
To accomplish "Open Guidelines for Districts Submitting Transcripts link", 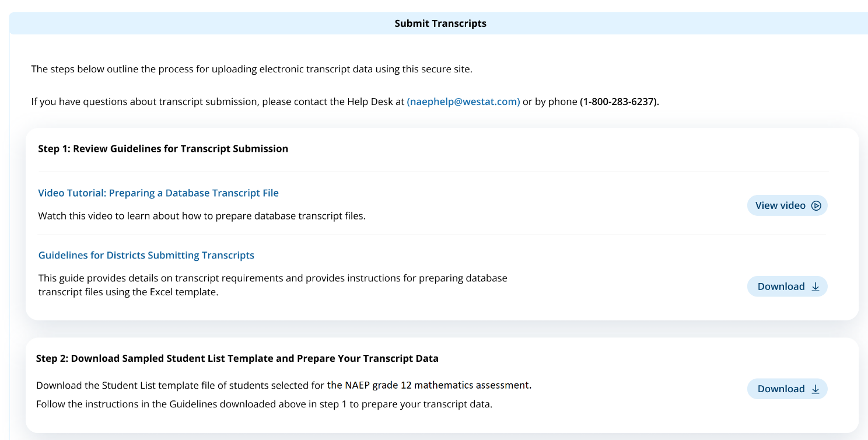I will (146, 255).
